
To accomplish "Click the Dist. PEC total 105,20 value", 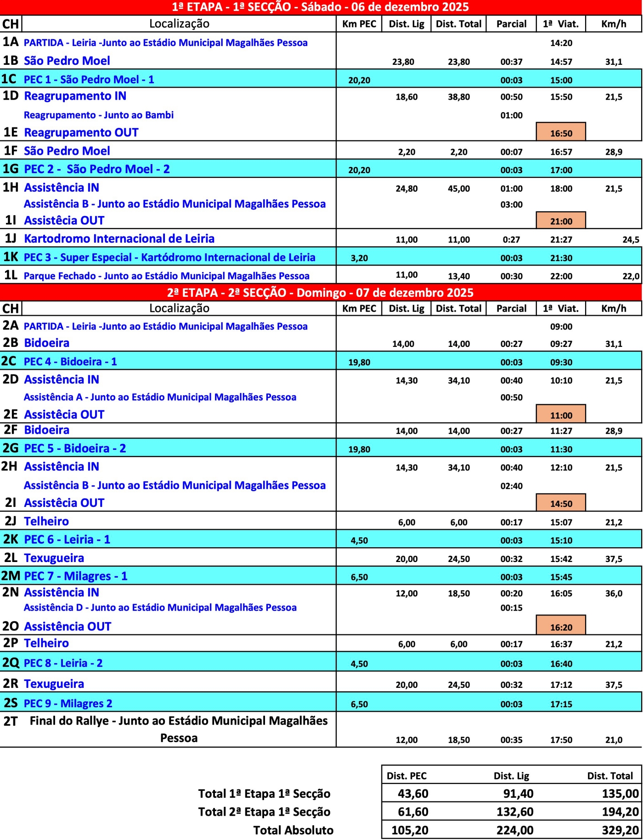I will [x=410, y=830].
